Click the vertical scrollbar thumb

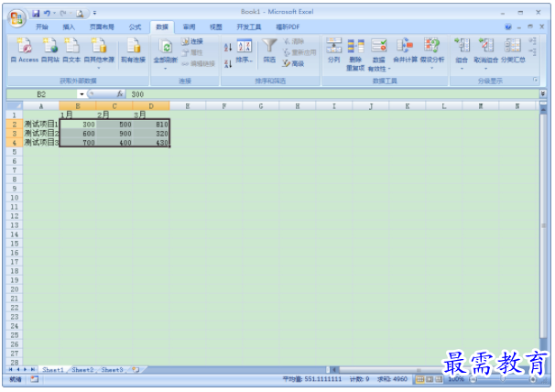pos(543,225)
